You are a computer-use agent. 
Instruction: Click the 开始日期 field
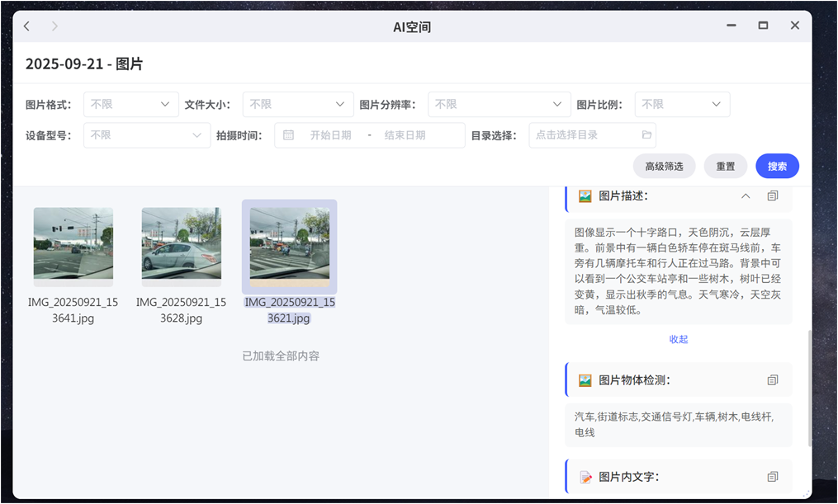coord(331,135)
